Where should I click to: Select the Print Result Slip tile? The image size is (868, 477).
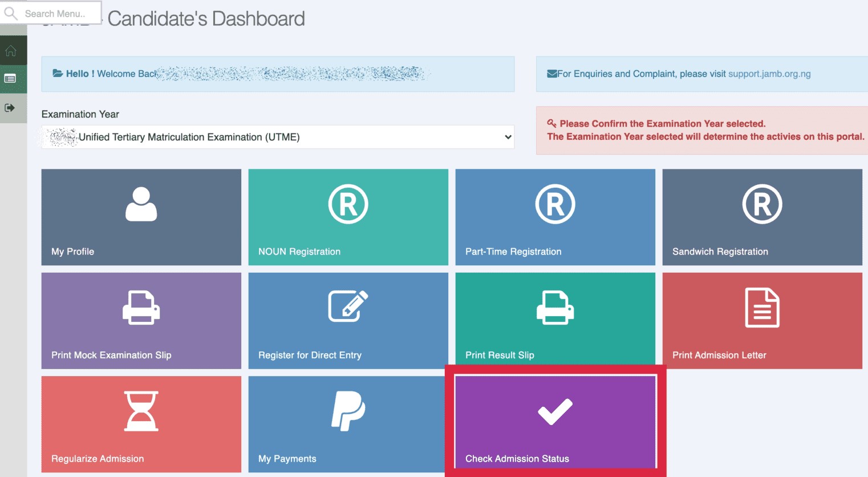coord(555,320)
